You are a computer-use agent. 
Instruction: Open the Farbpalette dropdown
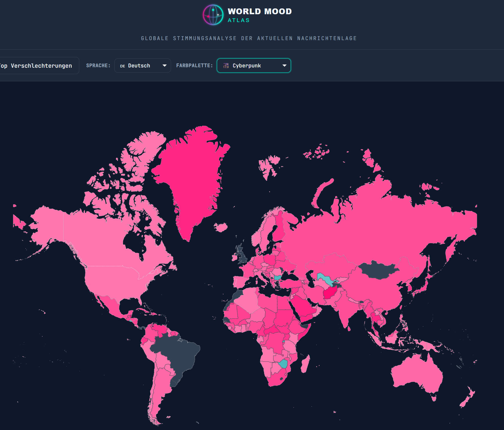253,66
